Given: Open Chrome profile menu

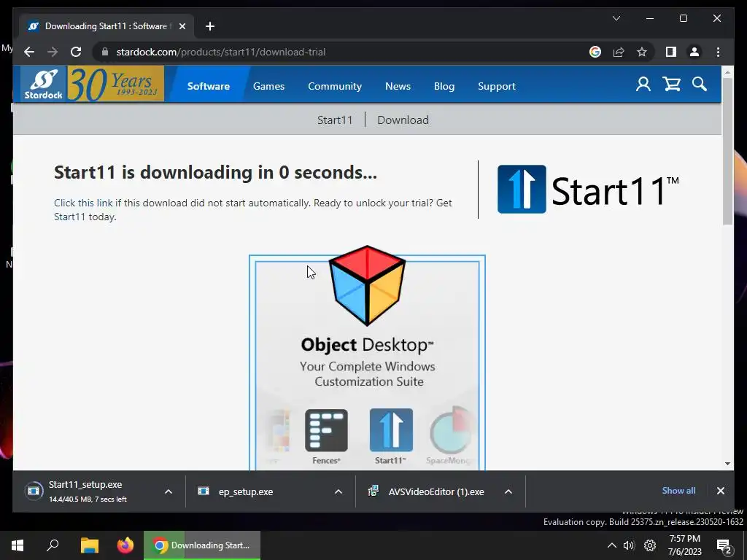Looking at the screenshot, I should (694, 52).
